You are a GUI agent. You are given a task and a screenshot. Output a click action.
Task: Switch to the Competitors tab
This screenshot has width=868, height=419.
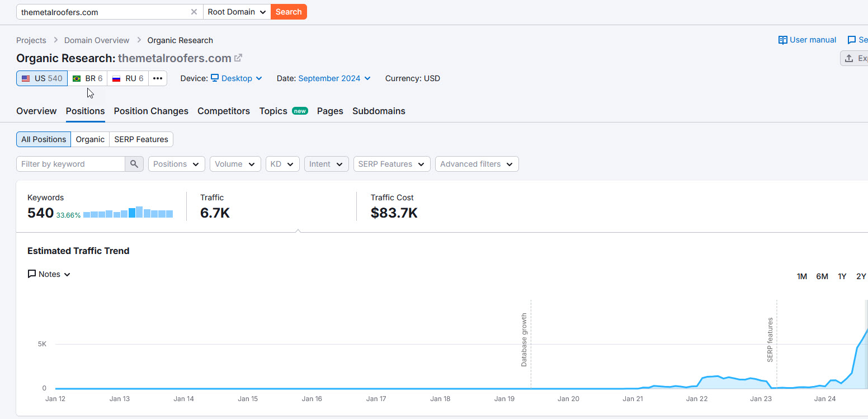point(224,111)
